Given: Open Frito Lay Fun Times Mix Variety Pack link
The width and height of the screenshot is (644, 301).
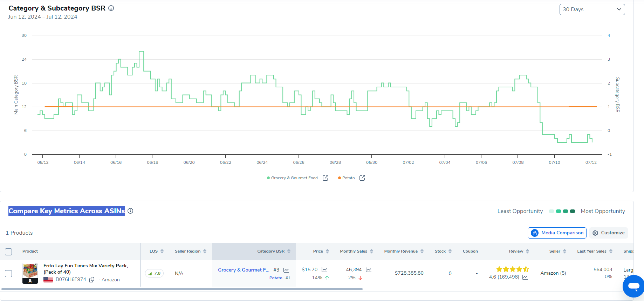Looking at the screenshot, I should pos(85,269).
